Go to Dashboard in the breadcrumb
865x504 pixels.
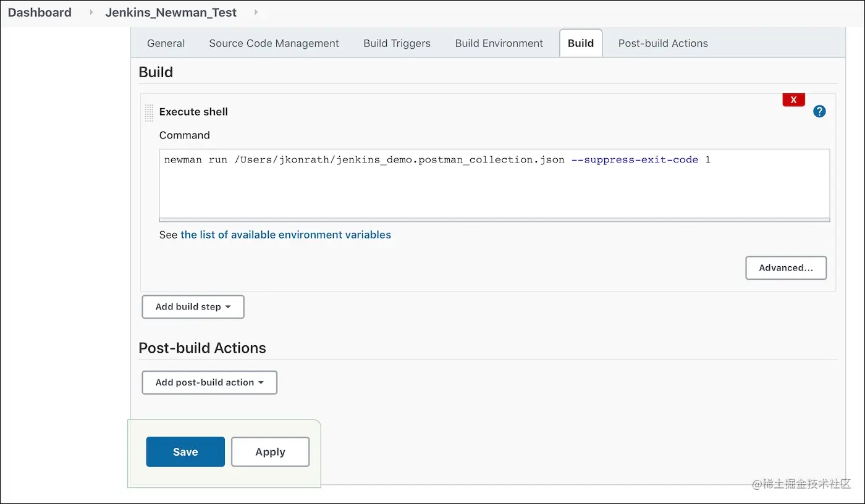(40, 12)
